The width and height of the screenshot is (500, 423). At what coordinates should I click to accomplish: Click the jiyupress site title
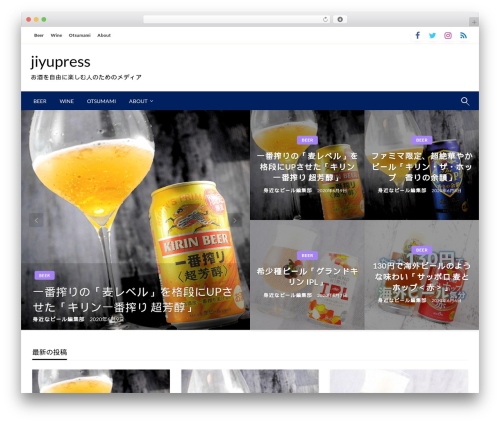click(x=61, y=62)
